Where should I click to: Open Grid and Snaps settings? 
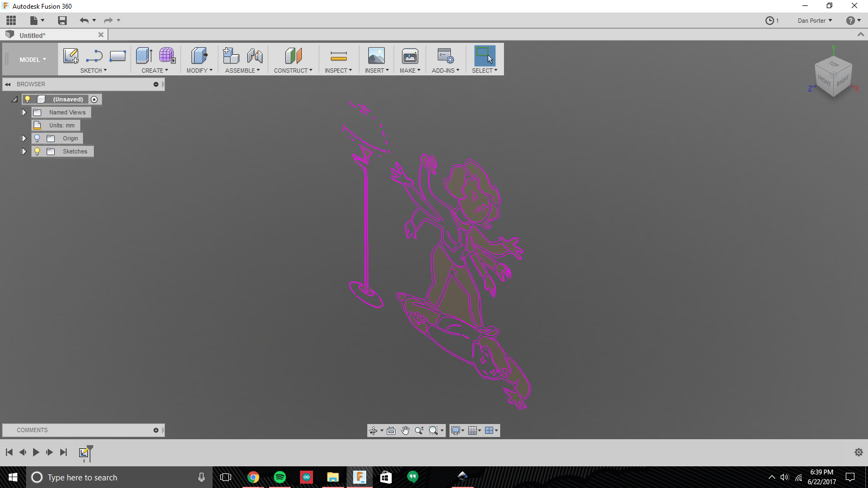(x=473, y=431)
